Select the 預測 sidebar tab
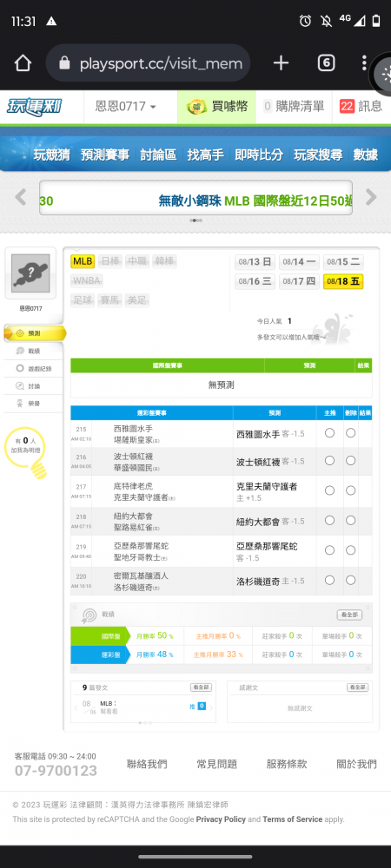This screenshot has height=868, width=391. [35, 333]
